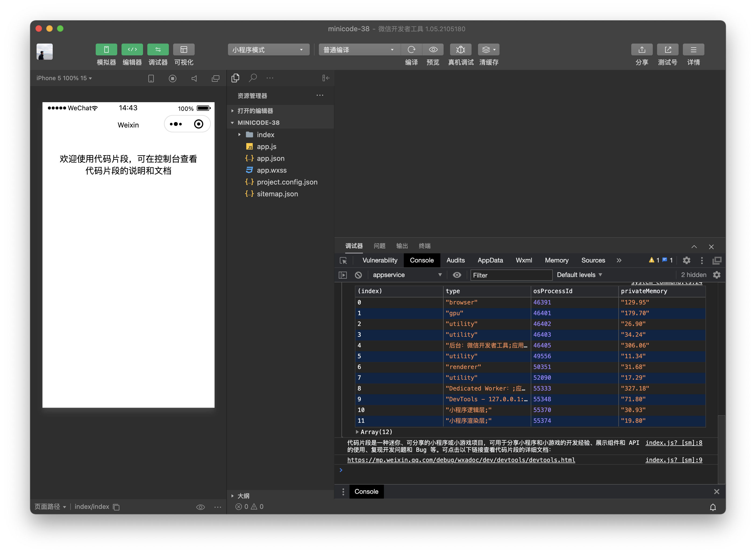Open the mp.weixin.qq.com devtools link
Screen dimensions: 756x554
461,460
